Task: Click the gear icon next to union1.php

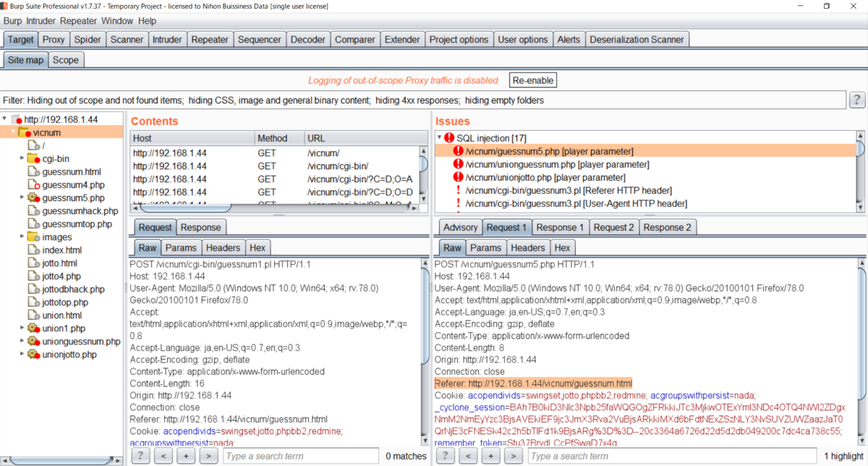Action: pyautogui.click(x=33, y=329)
